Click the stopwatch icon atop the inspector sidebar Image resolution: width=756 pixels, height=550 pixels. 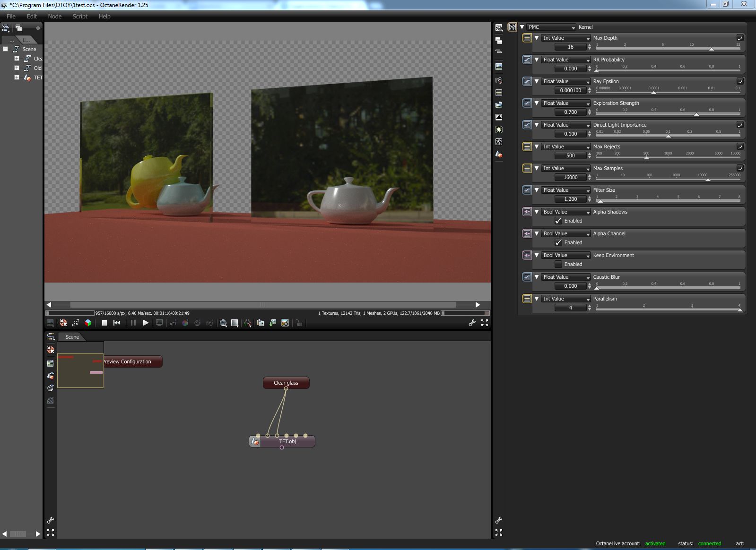tap(499, 27)
